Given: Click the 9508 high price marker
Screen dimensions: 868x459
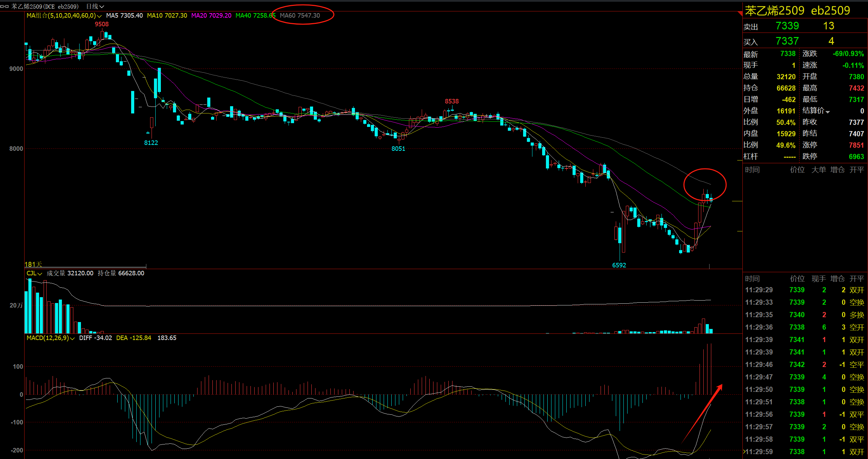Looking at the screenshot, I should pyautogui.click(x=102, y=24).
